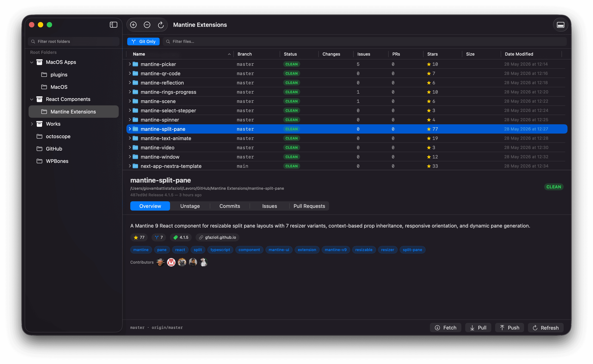This screenshot has width=593, height=364.
Task: Collapse the React Components root folder
Action: pos(31,99)
